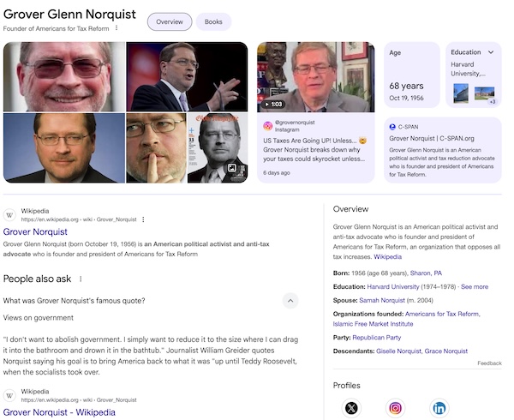Expand the Education card chevron
This screenshot has height=420, width=514.
[x=491, y=52]
